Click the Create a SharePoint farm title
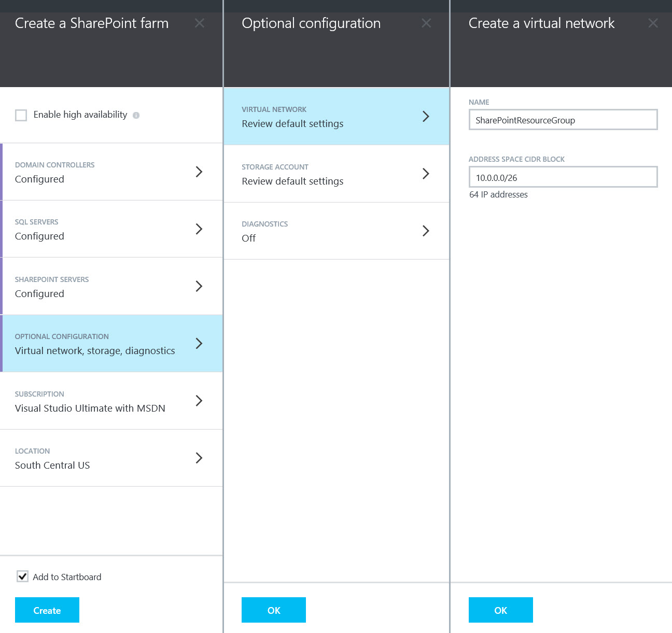 92,23
